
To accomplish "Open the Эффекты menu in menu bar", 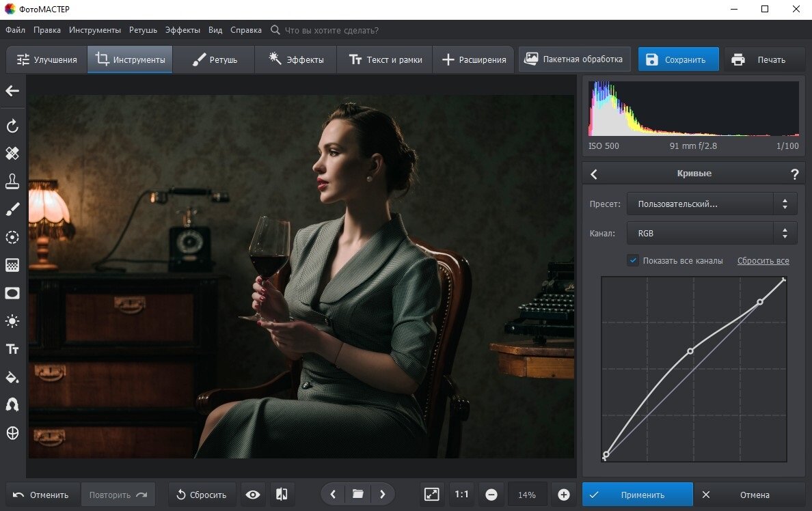I will [x=182, y=30].
